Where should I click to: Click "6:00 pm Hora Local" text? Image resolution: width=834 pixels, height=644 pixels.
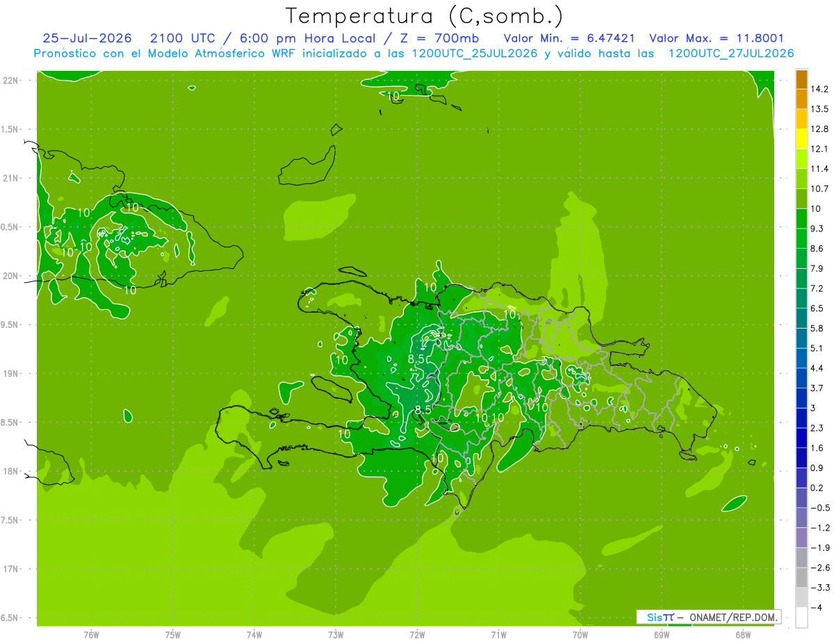coord(309,38)
